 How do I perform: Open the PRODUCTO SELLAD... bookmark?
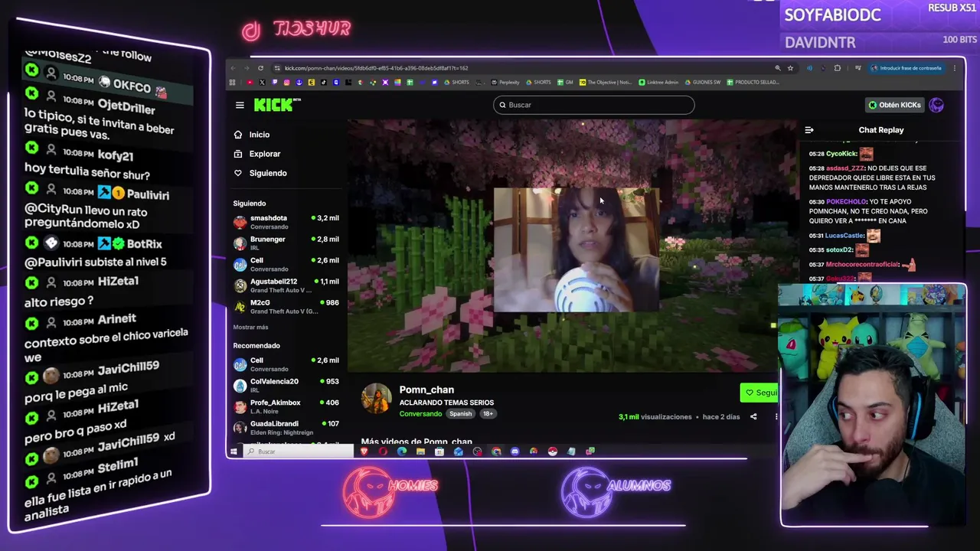click(753, 82)
